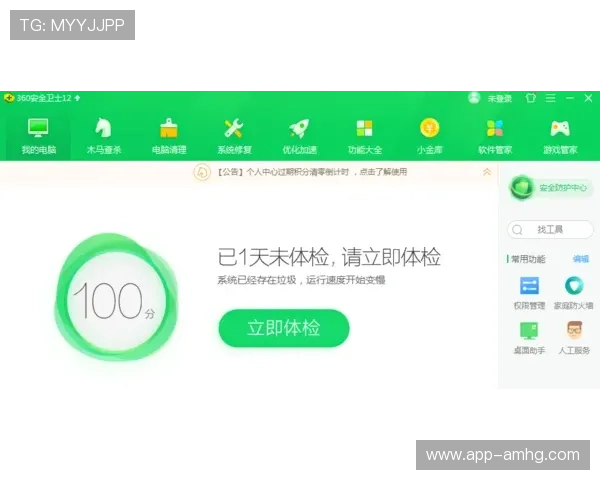Click the user avatar icon
The height and width of the screenshot is (480, 600).
click(474, 98)
